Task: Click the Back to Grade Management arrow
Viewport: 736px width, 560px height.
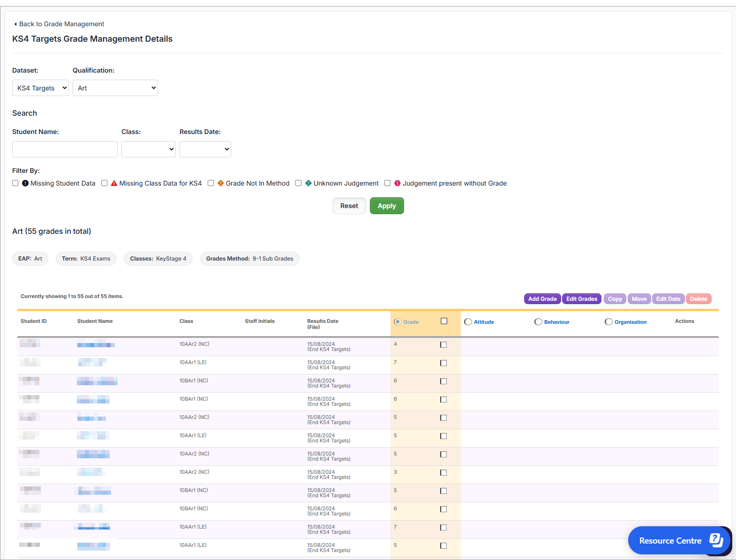Action: coord(15,24)
